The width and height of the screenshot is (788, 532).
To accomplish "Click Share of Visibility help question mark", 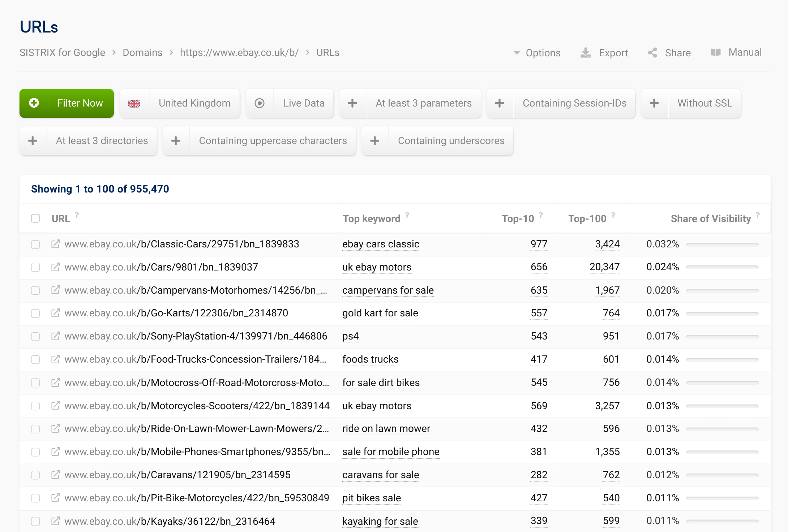I will tap(758, 215).
